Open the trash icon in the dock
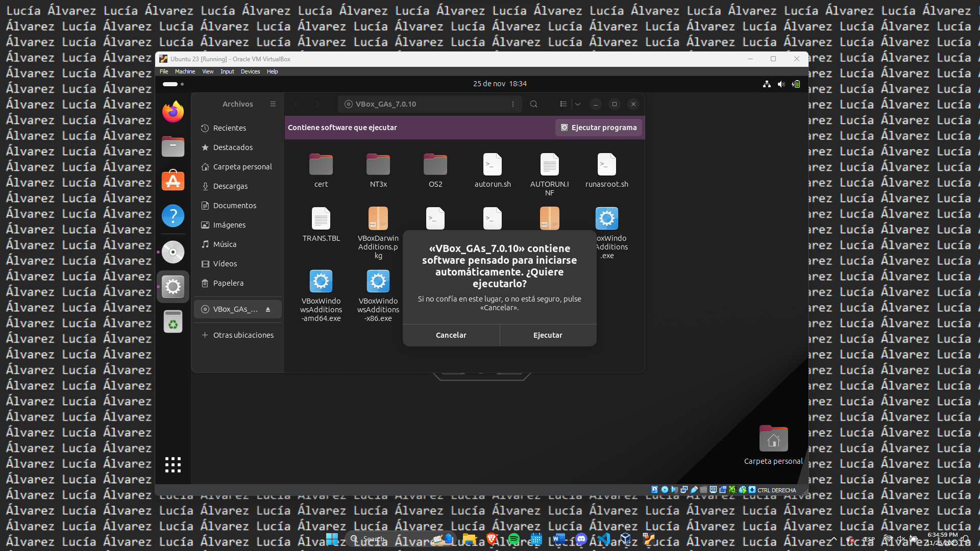Screen dimensions: 980x551 (173, 321)
